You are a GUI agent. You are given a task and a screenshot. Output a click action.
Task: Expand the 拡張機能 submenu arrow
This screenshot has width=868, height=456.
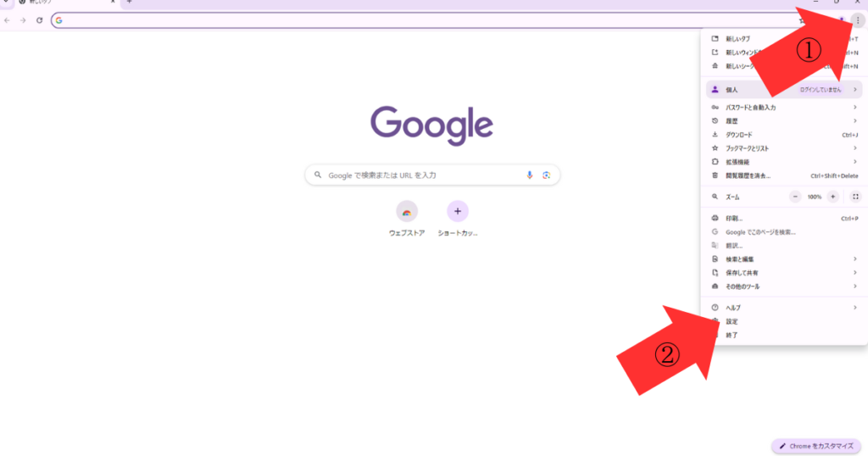tap(855, 162)
